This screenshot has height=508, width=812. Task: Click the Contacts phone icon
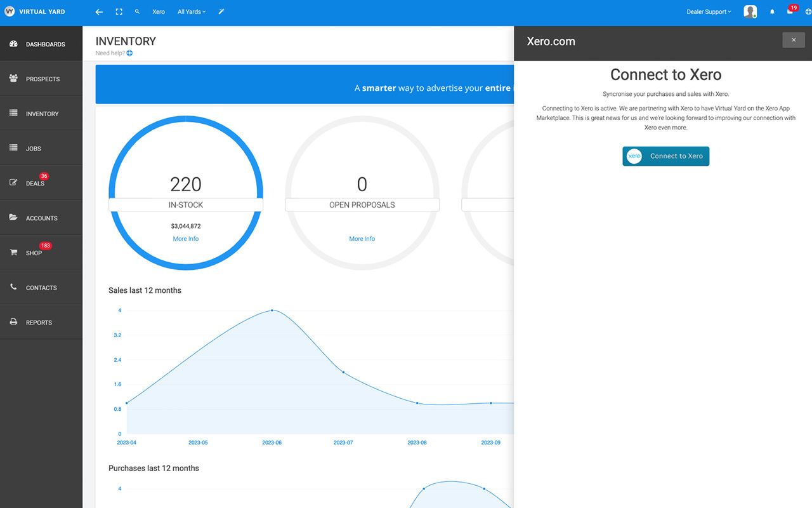[x=13, y=287]
